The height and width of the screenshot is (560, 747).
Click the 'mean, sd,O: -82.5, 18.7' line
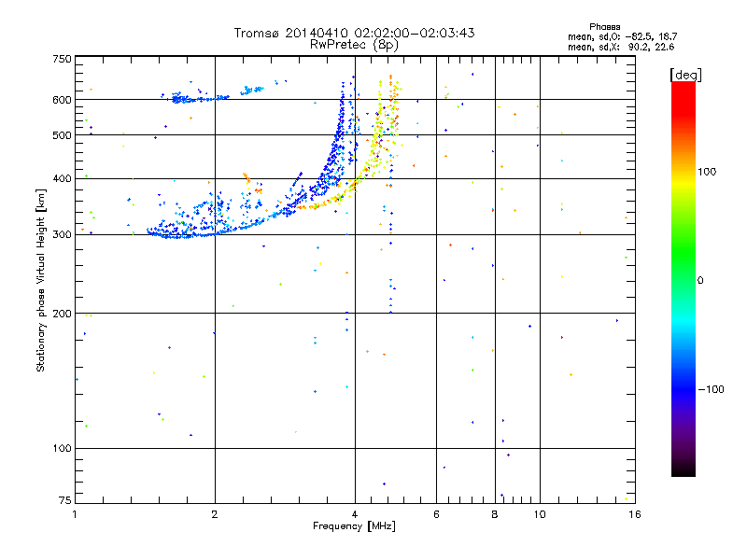[x=622, y=36]
